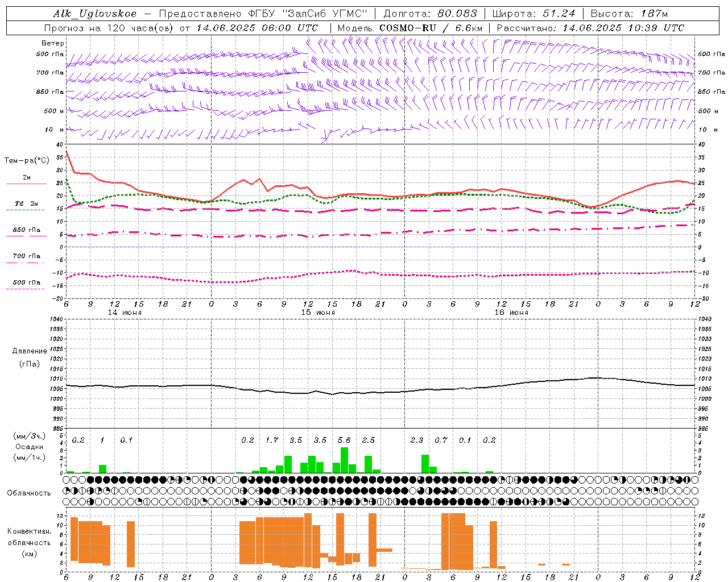The height and width of the screenshot is (582, 728).
Task: Click the '16 июня' date label
Action: point(511,313)
